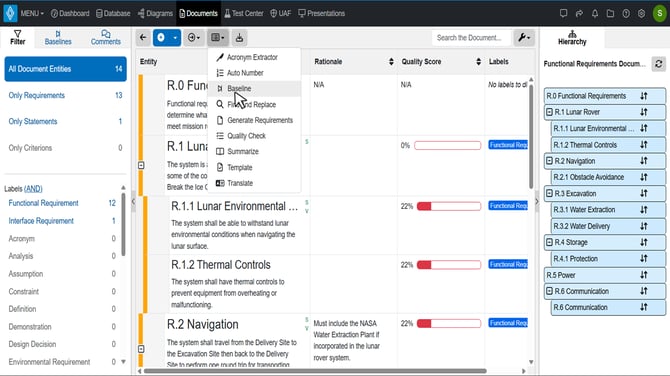Viewport: 670px width, 376px height.
Task: Select Acronym Extractor from the menu
Action: (x=254, y=57)
